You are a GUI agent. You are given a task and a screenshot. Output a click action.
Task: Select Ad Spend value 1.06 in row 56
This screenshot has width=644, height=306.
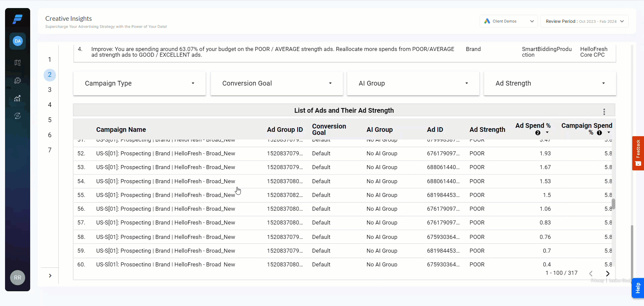pos(545,209)
